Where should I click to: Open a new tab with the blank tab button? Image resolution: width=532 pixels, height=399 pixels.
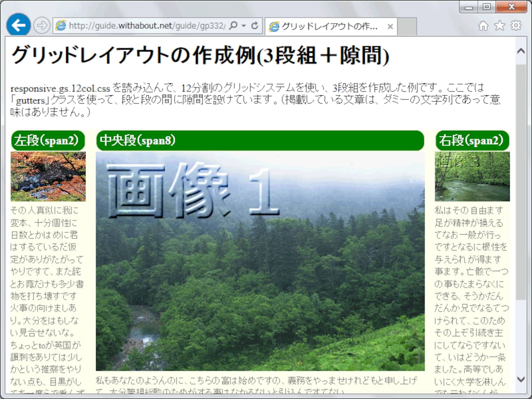pyautogui.click(x=407, y=27)
